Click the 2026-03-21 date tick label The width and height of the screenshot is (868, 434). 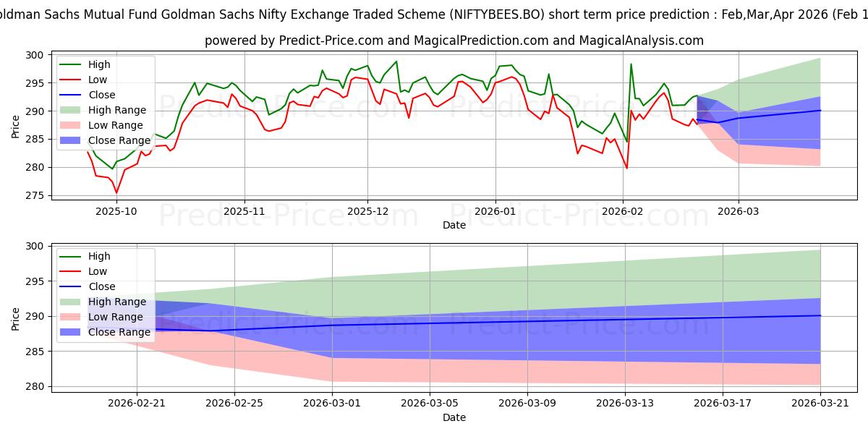(820, 403)
